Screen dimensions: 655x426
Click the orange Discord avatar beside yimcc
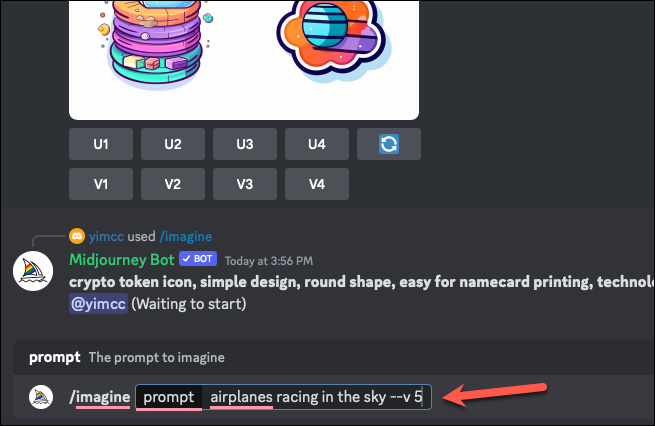tap(77, 236)
